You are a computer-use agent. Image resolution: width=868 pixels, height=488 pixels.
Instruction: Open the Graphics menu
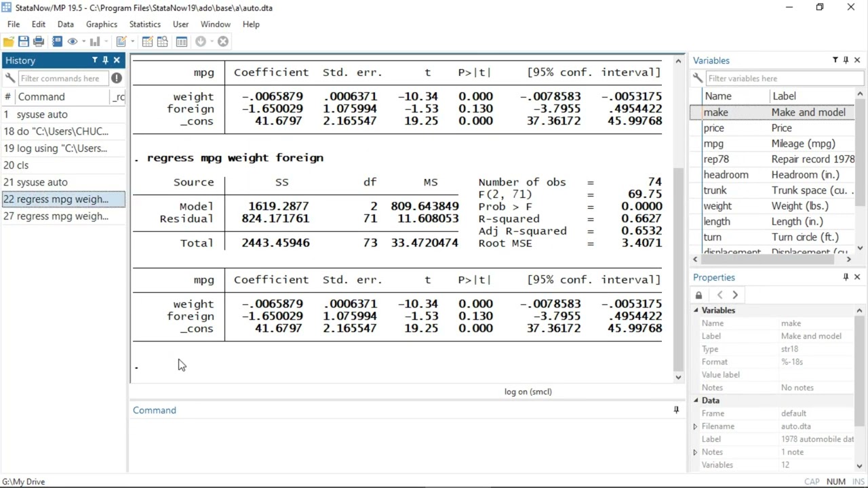[102, 24]
